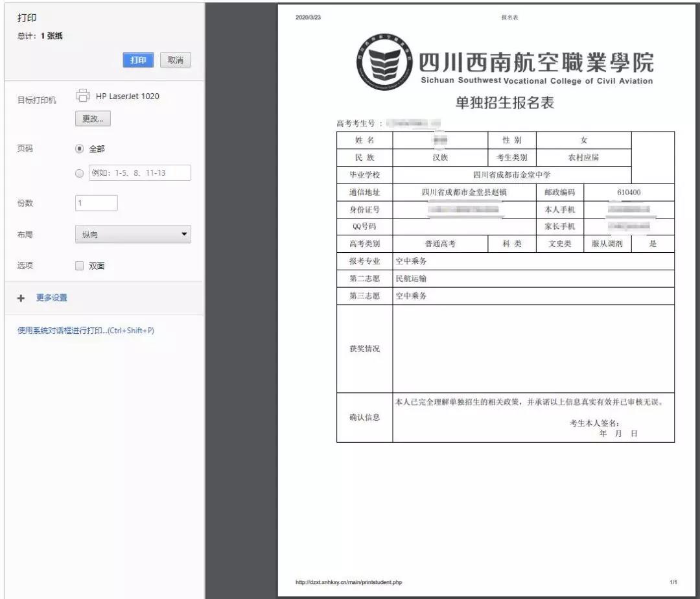Click the 2020/3/23 date header in preview
This screenshot has height=599, width=700.
click(308, 18)
